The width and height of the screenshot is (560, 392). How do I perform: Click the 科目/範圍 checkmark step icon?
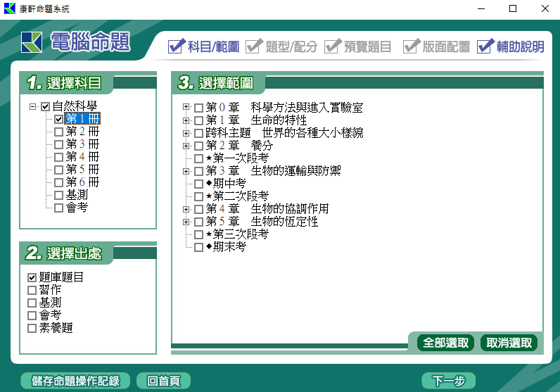click(x=177, y=46)
